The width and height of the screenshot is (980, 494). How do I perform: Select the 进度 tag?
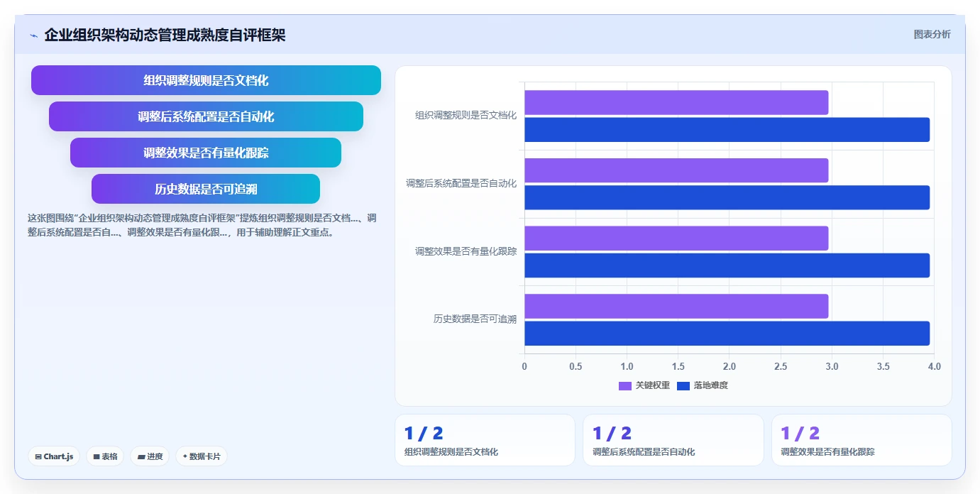[x=150, y=456]
